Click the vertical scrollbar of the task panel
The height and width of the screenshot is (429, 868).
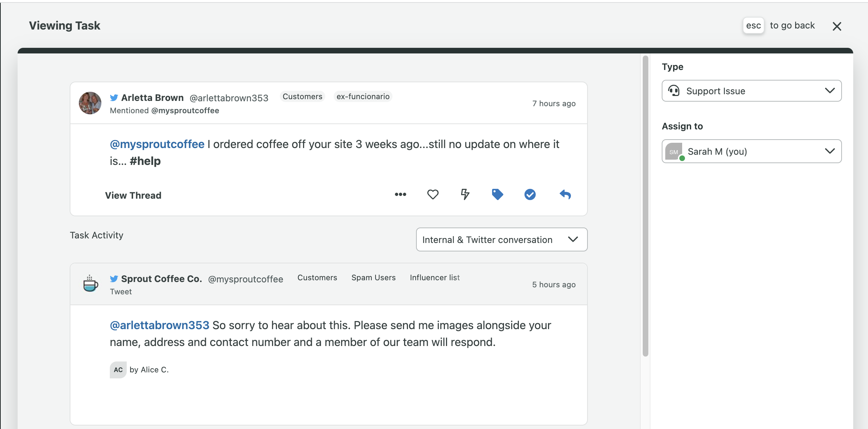[x=645, y=206]
